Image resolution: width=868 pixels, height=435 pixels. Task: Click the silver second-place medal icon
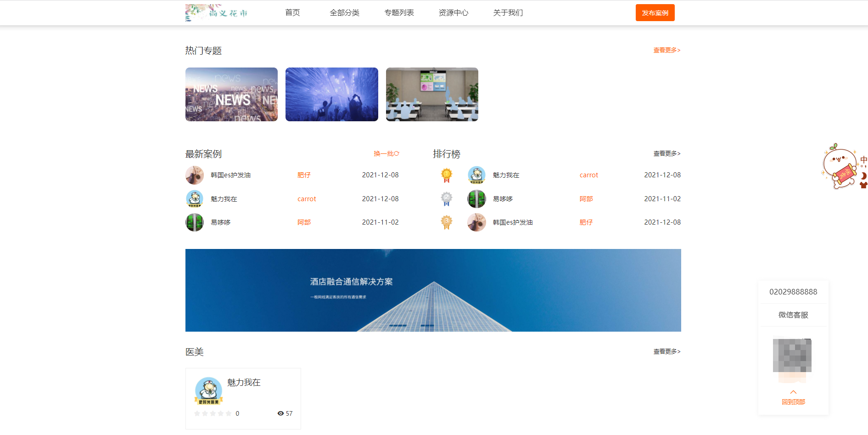446,199
